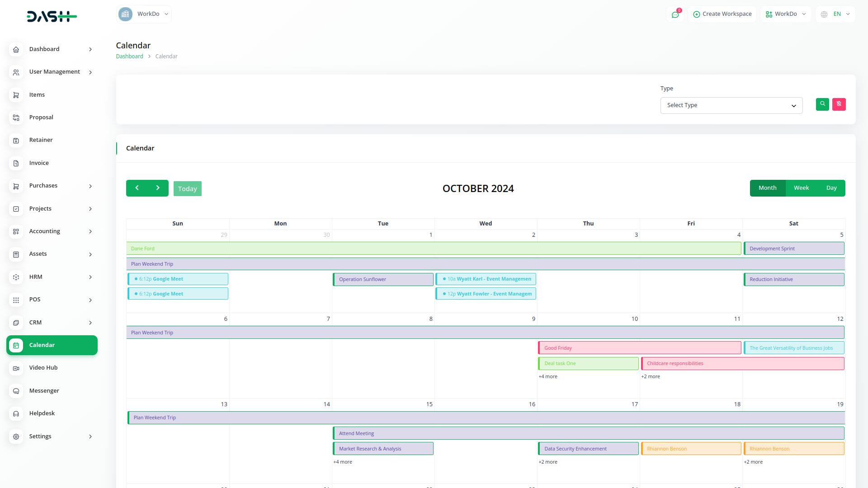The image size is (868, 488).
Task: Open the Good Friday calendar event
Action: pos(639,348)
